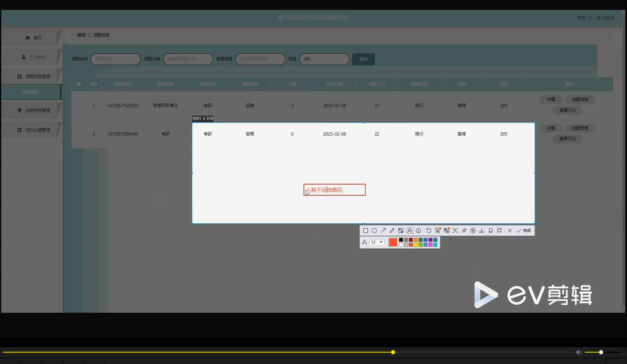Click the 容易 difficulty cell

click(250, 134)
